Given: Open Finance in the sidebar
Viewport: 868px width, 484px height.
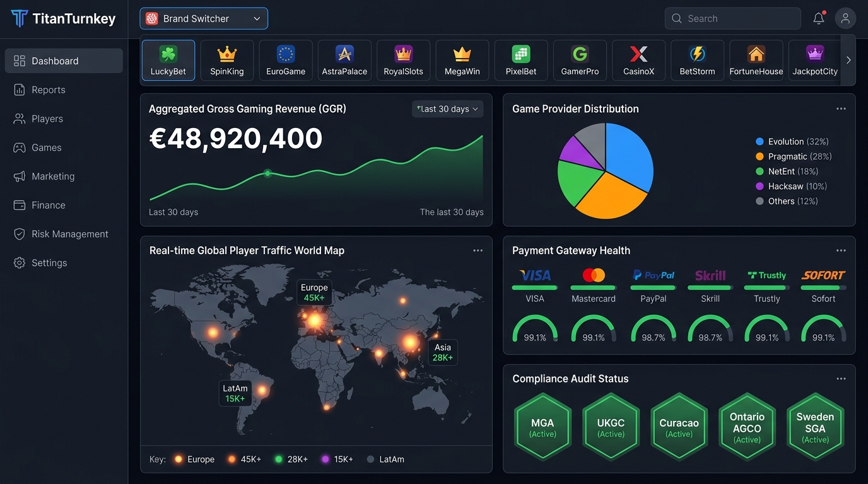Looking at the screenshot, I should [x=64, y=205].
